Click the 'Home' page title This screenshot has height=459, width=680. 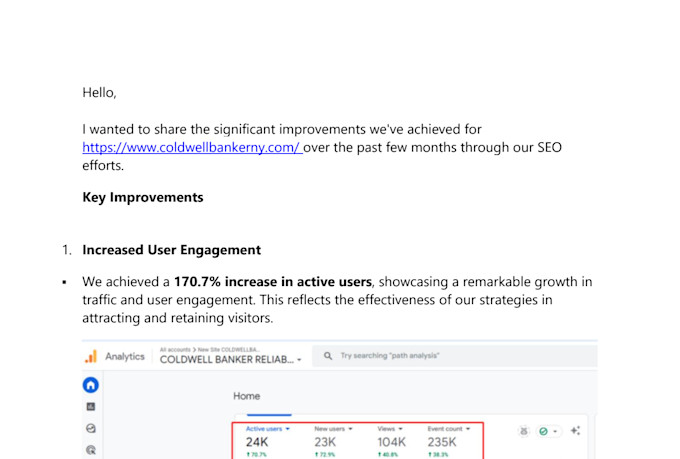(x=246, y=396)
